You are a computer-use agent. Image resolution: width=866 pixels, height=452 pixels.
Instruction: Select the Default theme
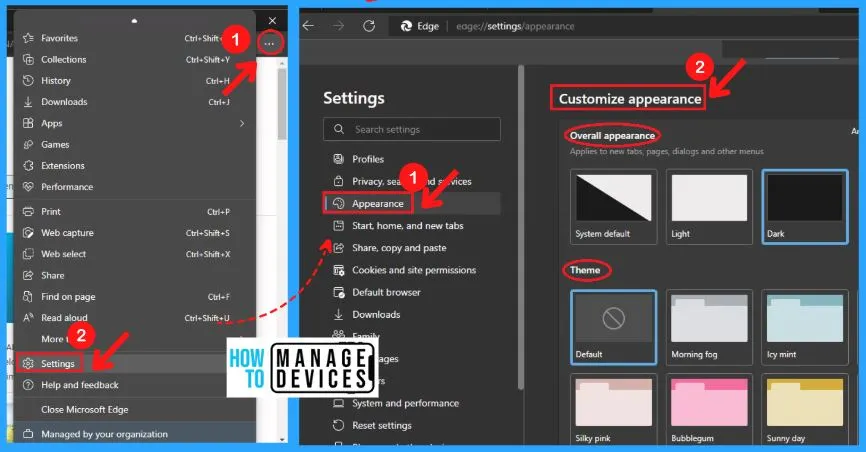click(x=614, y=327)
